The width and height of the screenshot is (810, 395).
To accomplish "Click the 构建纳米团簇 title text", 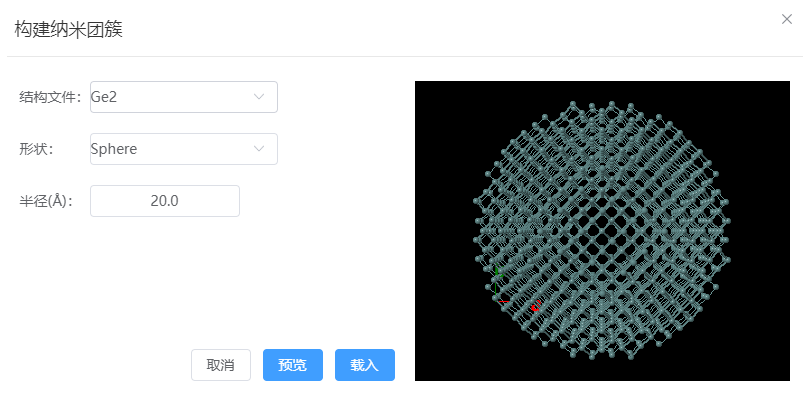I will pyautogui.click(x=68, y=29).
